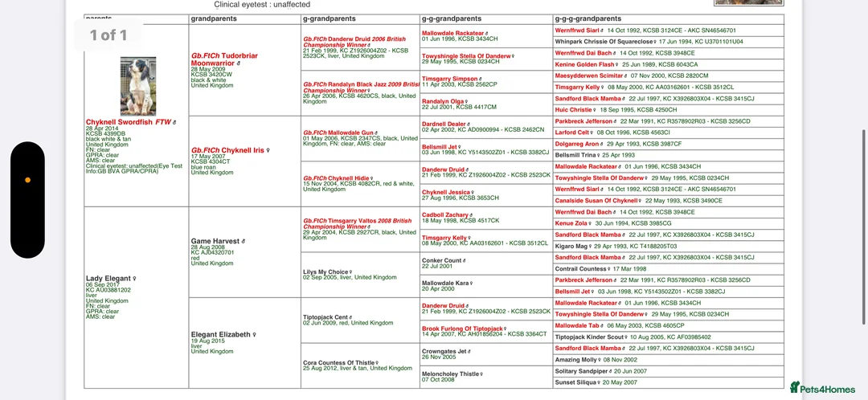
Task: Click the '1 of 1' image counter badge
Action: pos(108,35)
